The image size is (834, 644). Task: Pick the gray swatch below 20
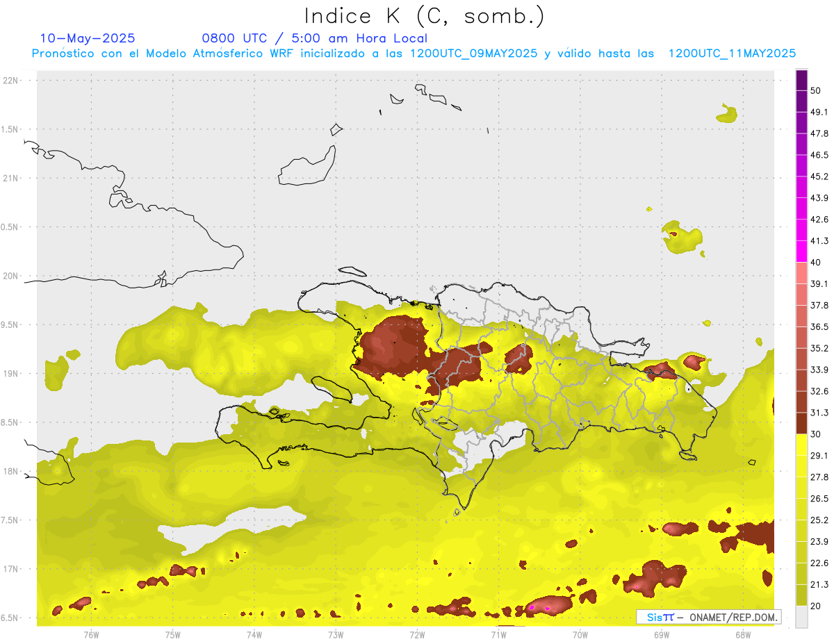[801, 617]
